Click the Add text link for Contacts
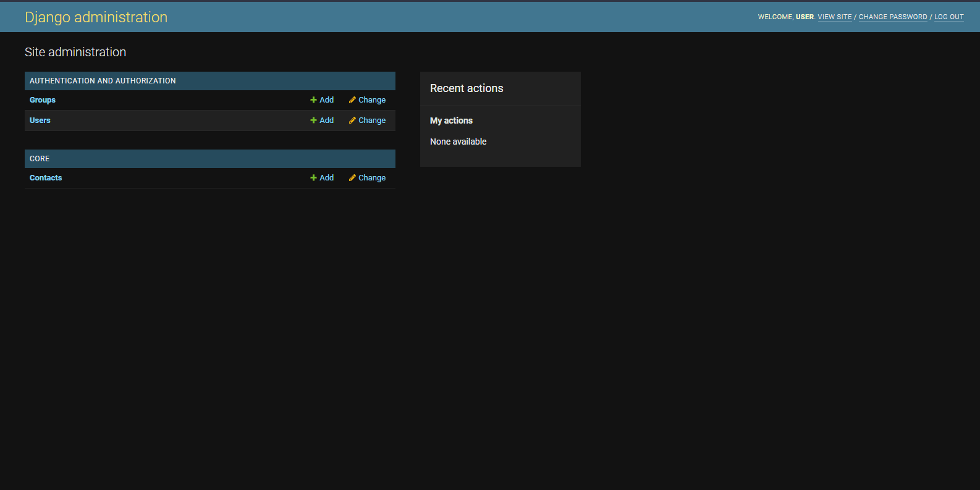980x490 pixels. pyautogui.click(x=326, y=178)
